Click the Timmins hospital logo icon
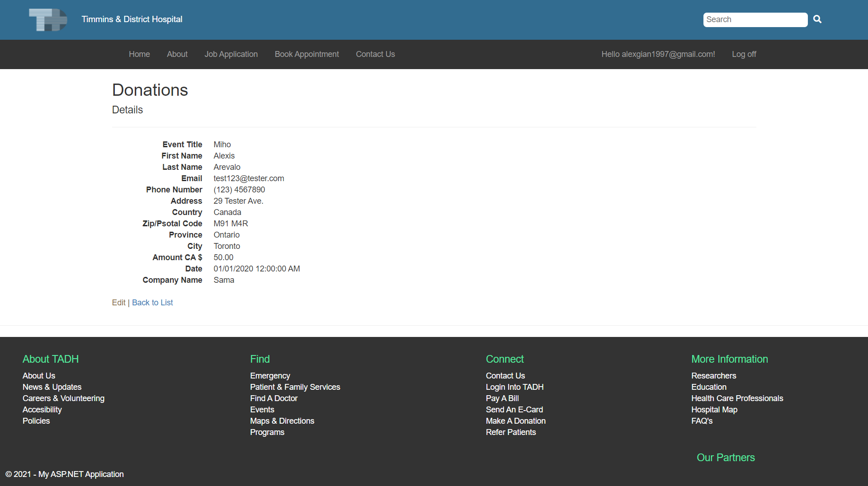This screenshot has height=486, width=868. coord(48,20)
